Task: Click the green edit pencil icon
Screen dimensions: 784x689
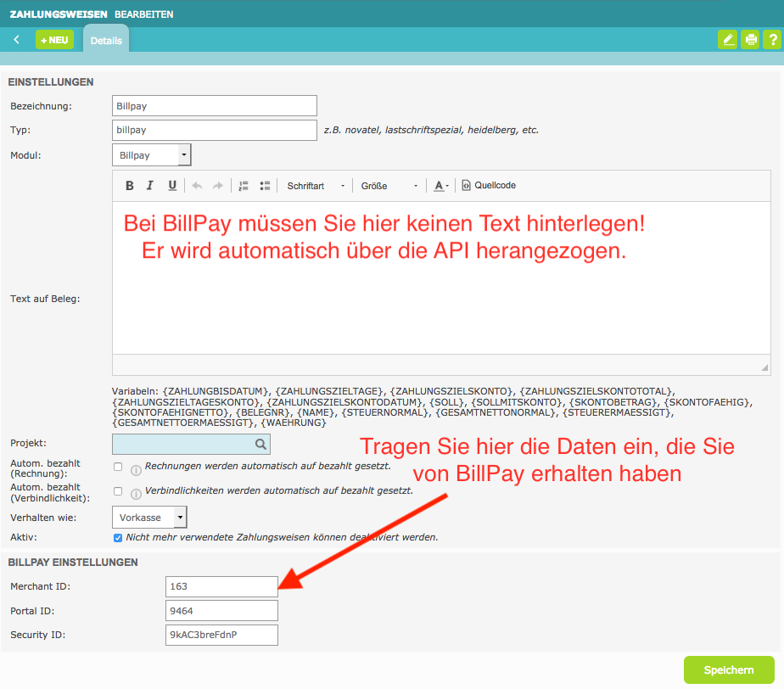Action: (x=727, y=40)
